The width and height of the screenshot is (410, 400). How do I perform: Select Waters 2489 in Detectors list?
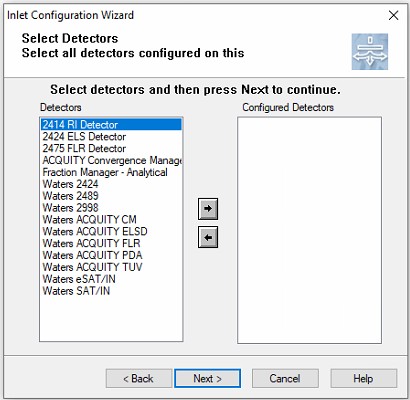(x=111, y=196)
